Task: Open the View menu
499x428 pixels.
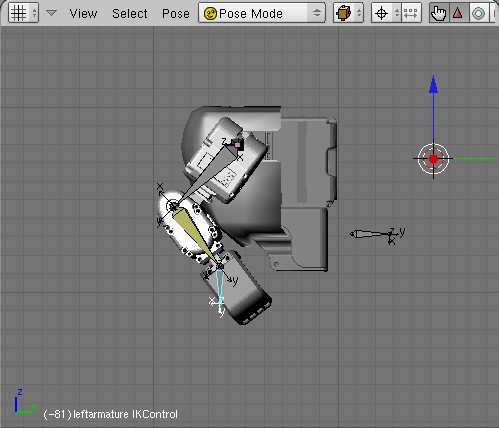Action: 83,13
